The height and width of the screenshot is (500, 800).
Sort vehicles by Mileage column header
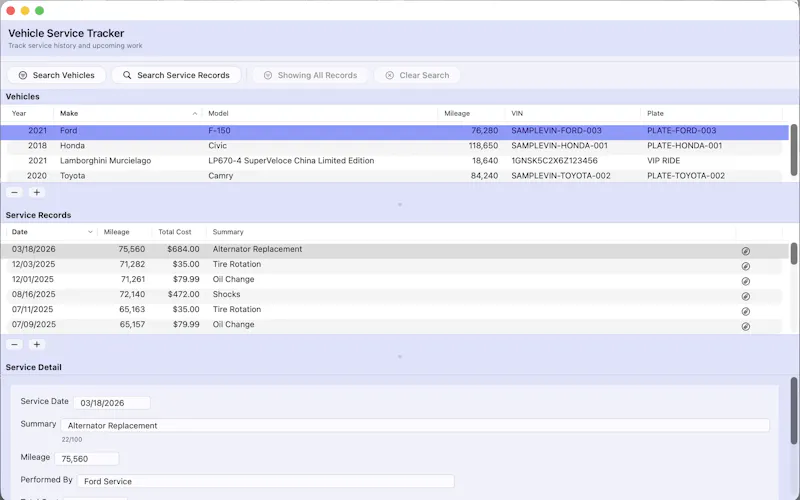tap(471, 113)
